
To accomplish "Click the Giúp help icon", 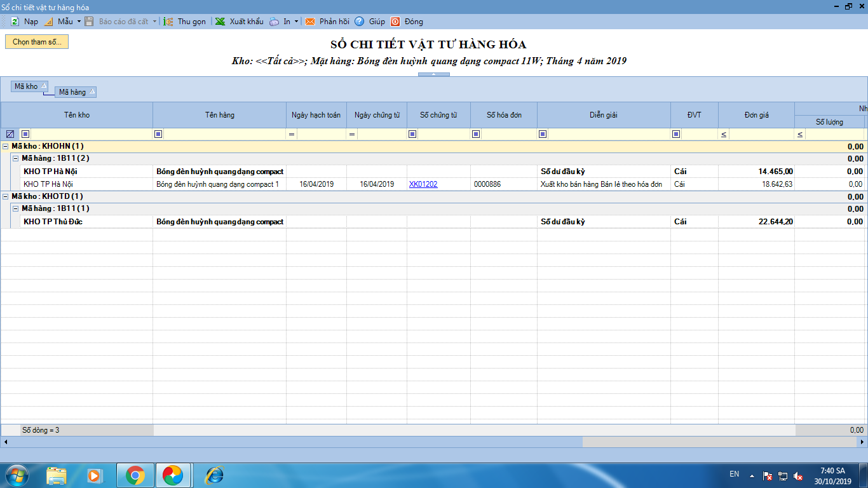I will click(360, 22).
